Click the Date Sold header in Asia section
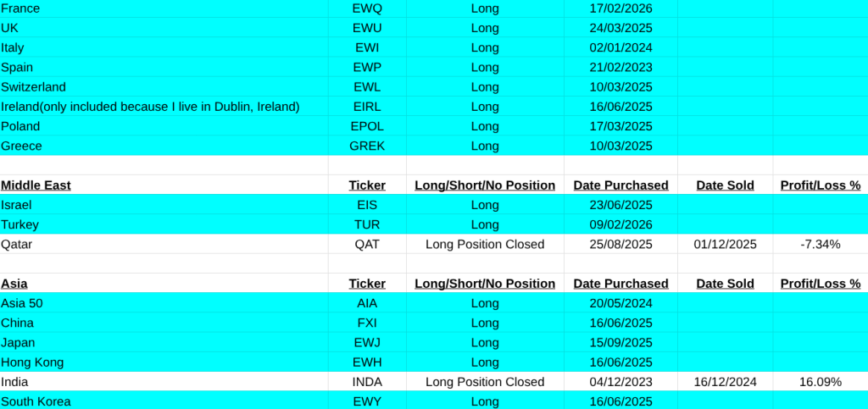The width and height of the screenshot is (868, 409). click(x=725, y=284)
